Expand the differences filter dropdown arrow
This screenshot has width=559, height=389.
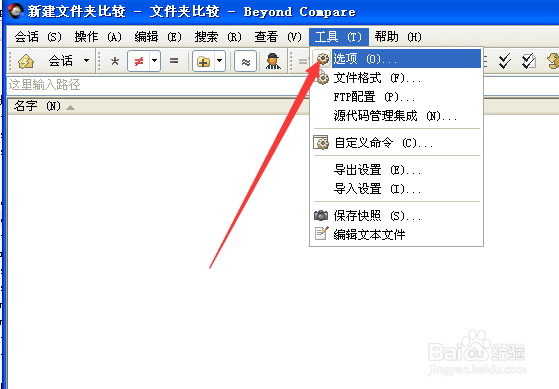155,61
